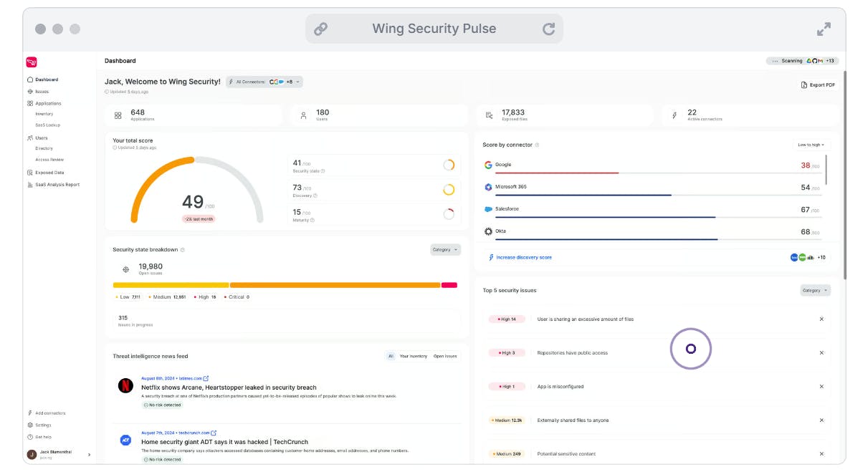The height and width of the screenshot is (472, 868).
Task: Dismiss the 'Repositories have public access' issue
Action: 821,353
